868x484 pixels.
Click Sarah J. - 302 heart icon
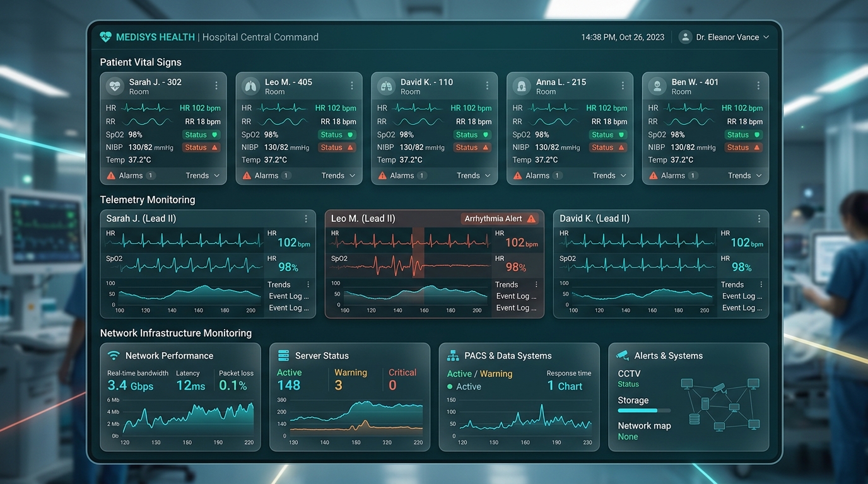pos(114,86)
